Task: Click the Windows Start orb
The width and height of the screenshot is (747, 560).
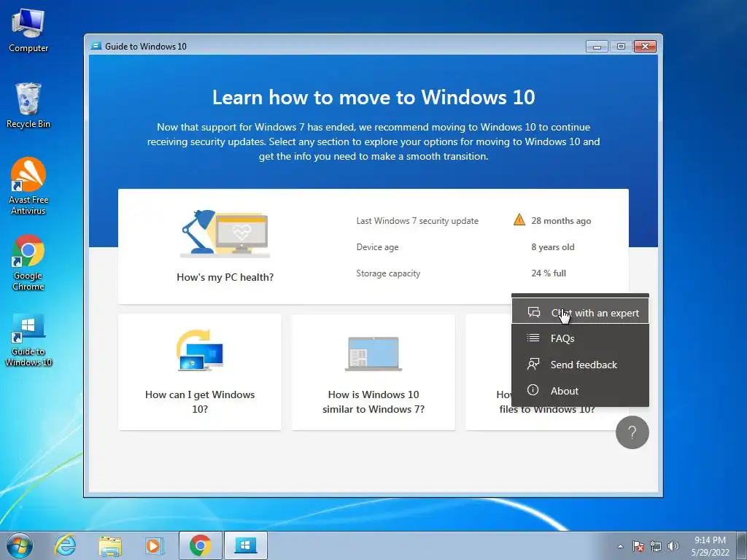Action: tap(20, 545)
